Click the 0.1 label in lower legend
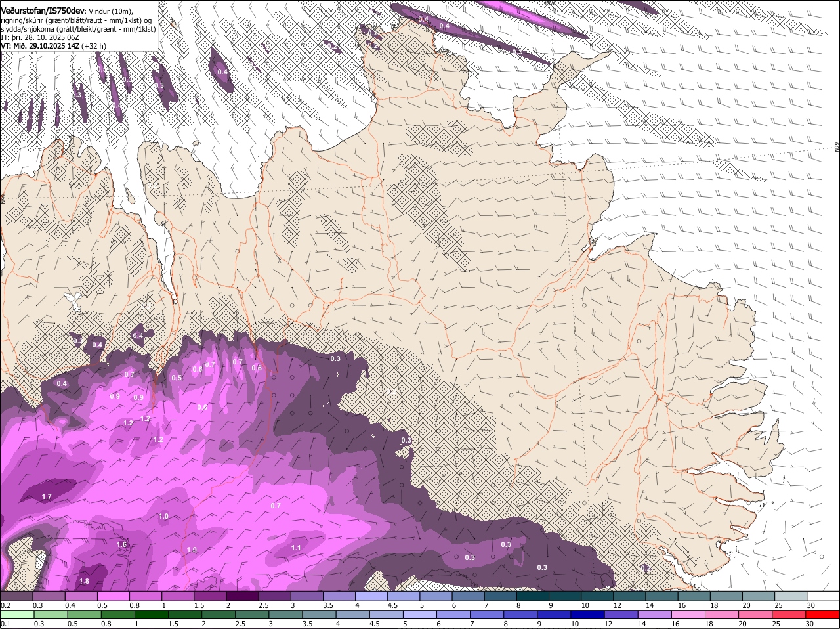This screenshot has height=629, width=840. [5, 624]
